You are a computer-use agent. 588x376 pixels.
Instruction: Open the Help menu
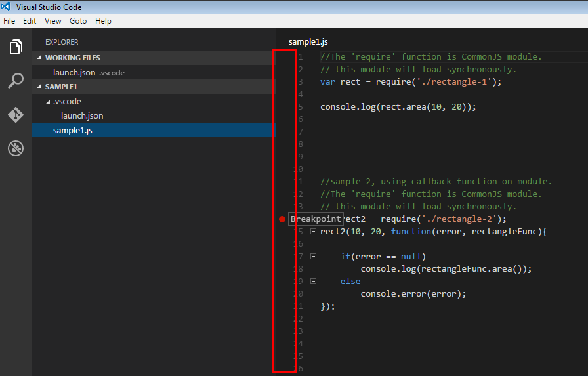point(103,21)
